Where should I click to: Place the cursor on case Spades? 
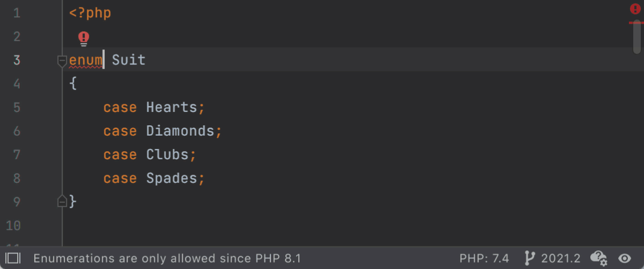tap(154, 179)
